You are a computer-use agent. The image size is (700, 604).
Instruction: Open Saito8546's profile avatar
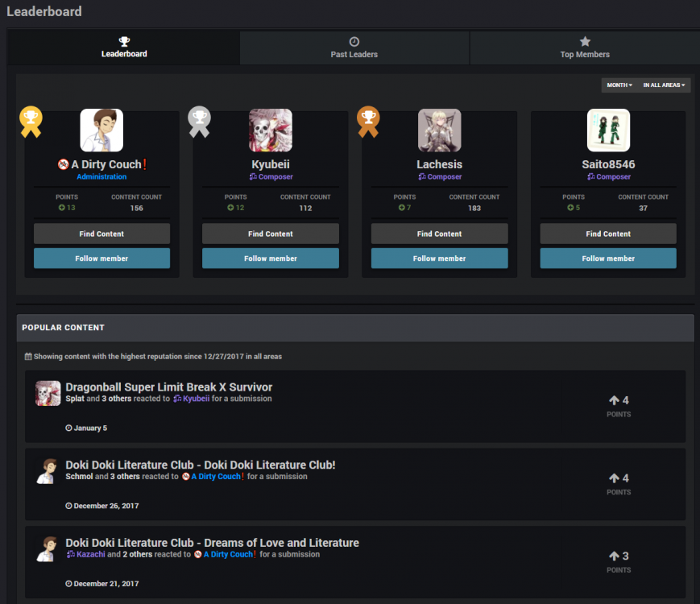[x=608, y=130]
